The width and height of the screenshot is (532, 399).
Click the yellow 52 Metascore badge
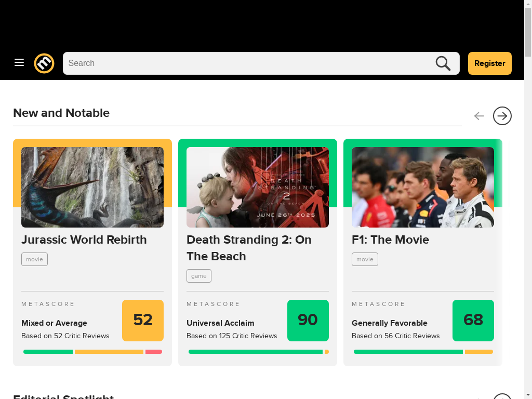(x=143, y=320)
